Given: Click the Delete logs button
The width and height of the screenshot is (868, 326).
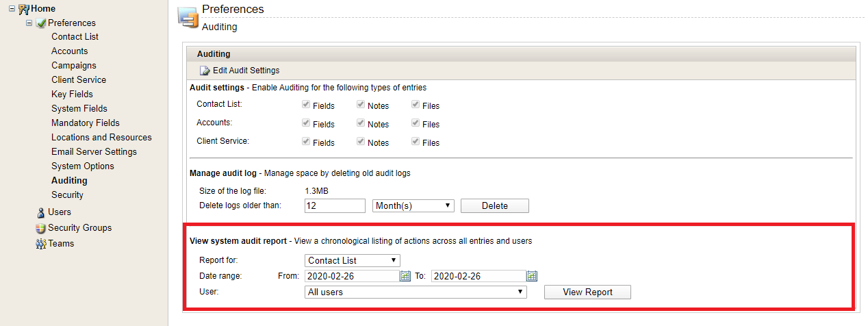Looking at the screenshot, I should pos(495,205).
